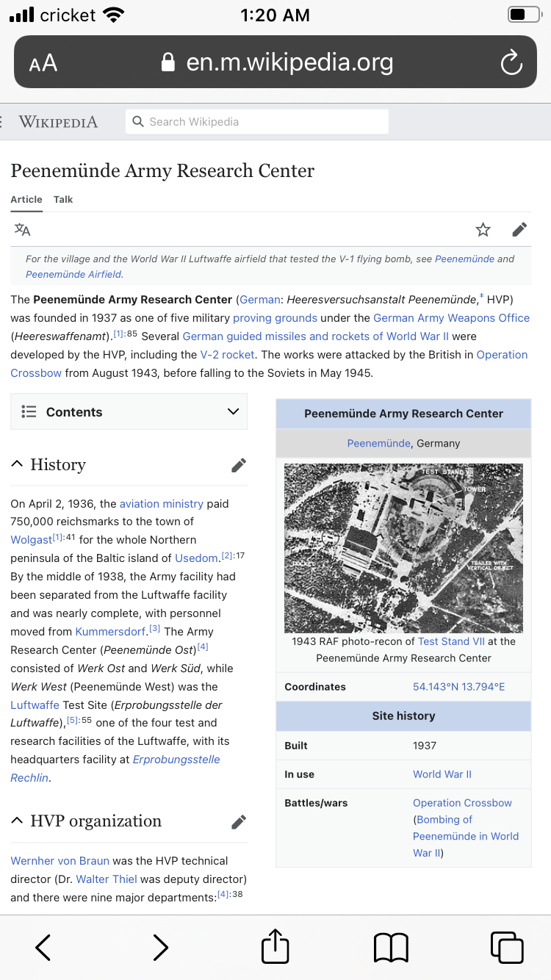Click the Wikipedia logo wordmark
Viewport: 551px width, 980px height.
tap(58, 122)
